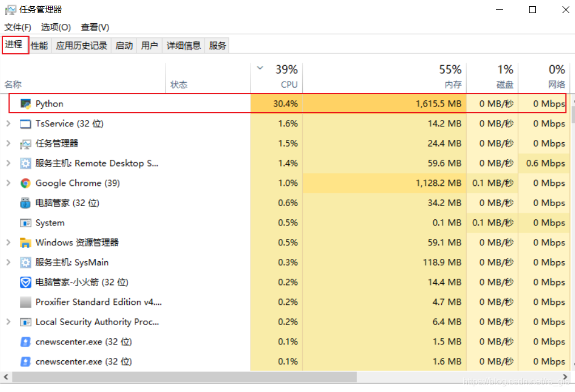
Task: Switch to the 应用历史记录 tab
Action: pos(82,46)
